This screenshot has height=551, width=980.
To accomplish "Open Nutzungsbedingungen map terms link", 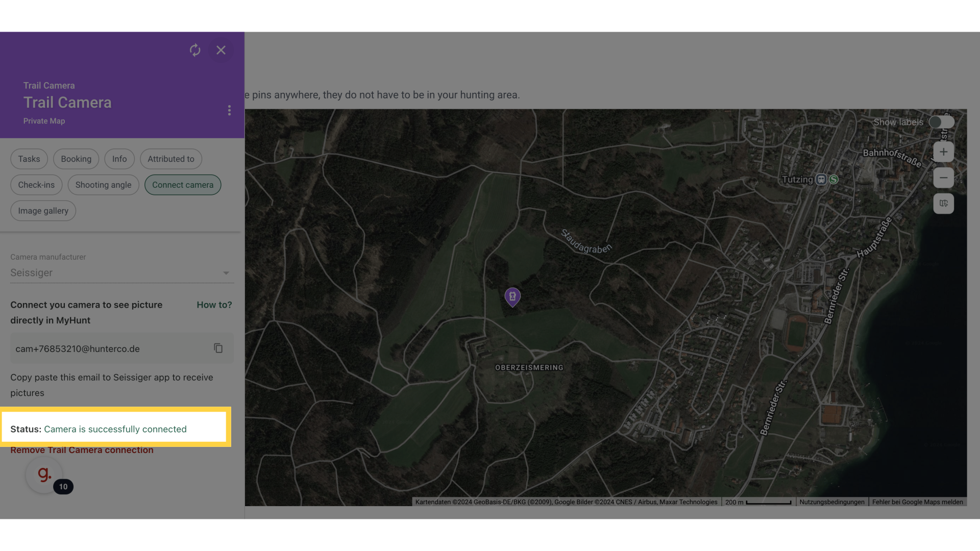I will [x=831, y=502].
